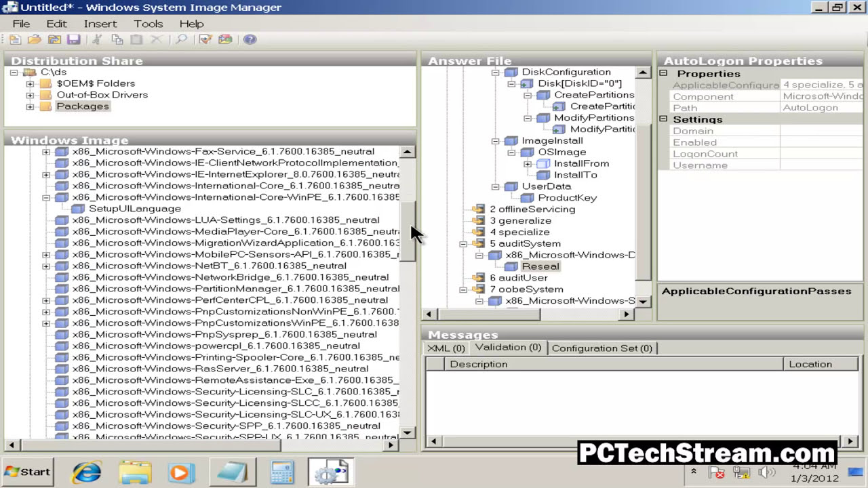The height and width of the screenshot is (488, 868).
Task: Open Windows Explorer from the taskbar
Action: [135, 472]
